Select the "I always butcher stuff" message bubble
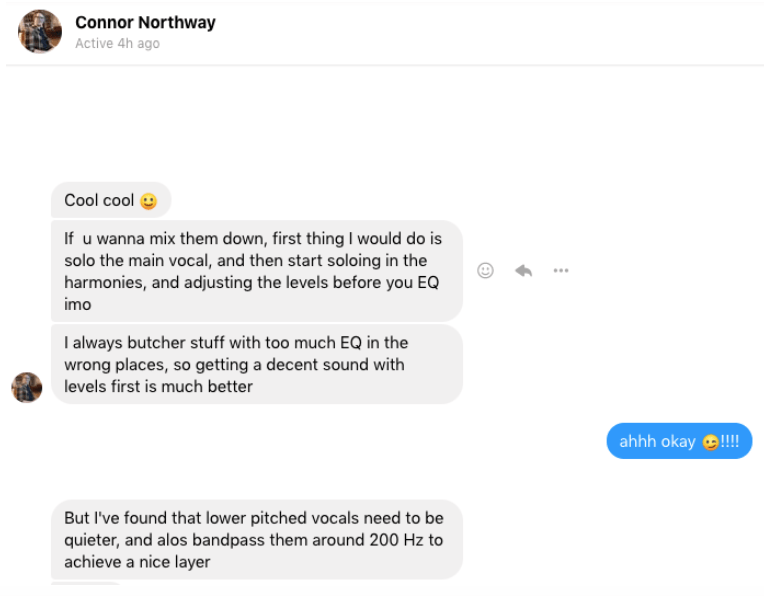 coord(256,364)
